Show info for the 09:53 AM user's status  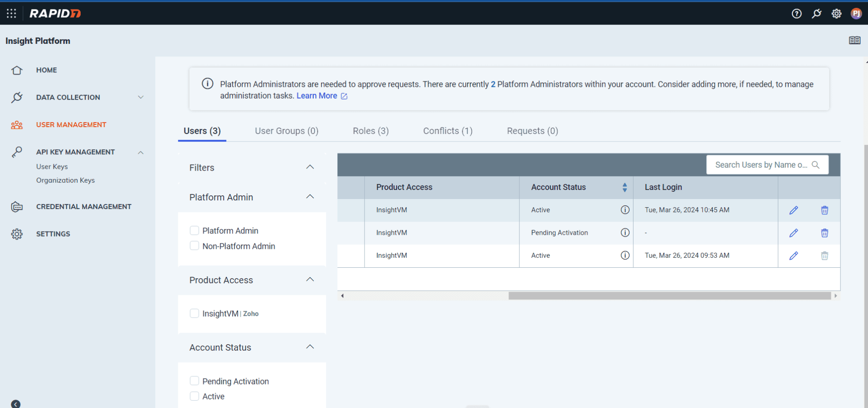click(625, 255)
